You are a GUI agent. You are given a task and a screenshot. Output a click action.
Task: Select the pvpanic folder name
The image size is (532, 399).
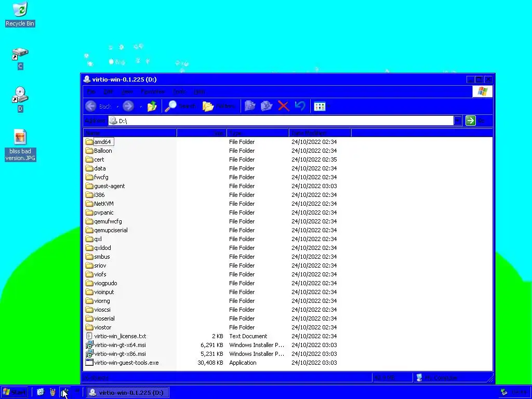pos(104,212)
